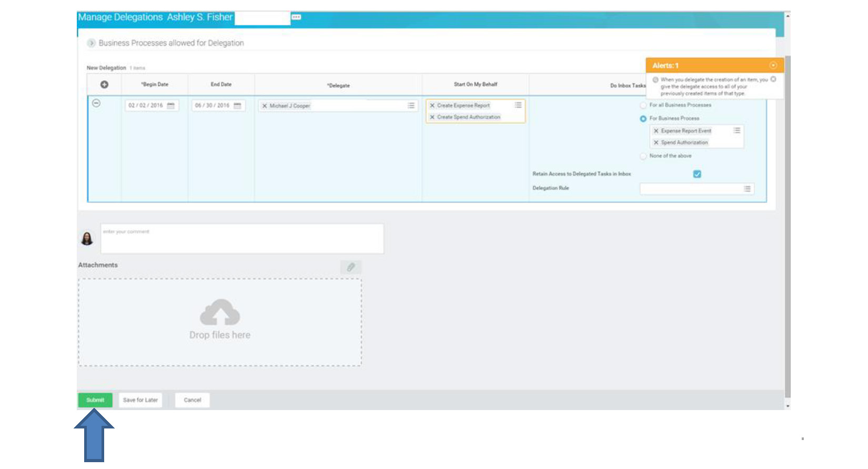Screen dimensions: 868x469
Task: Expand Business Processes allowed for Delegation section
Action: [x=92, y=43]
